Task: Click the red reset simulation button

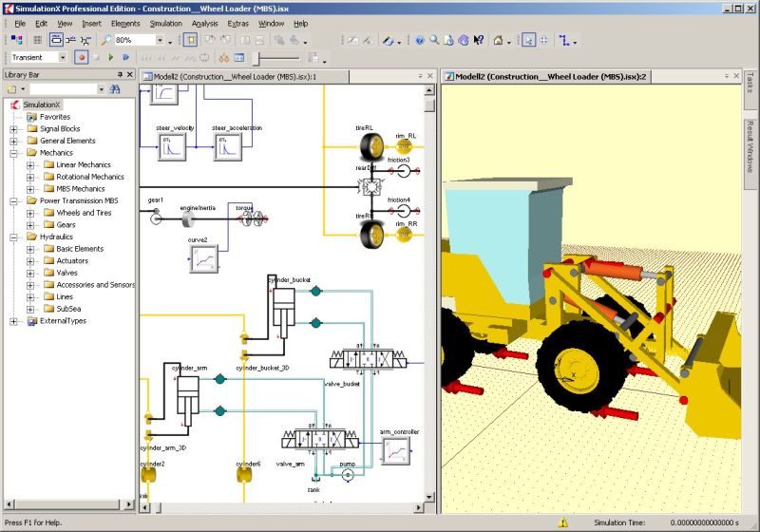Action: [x=82, y=57]
